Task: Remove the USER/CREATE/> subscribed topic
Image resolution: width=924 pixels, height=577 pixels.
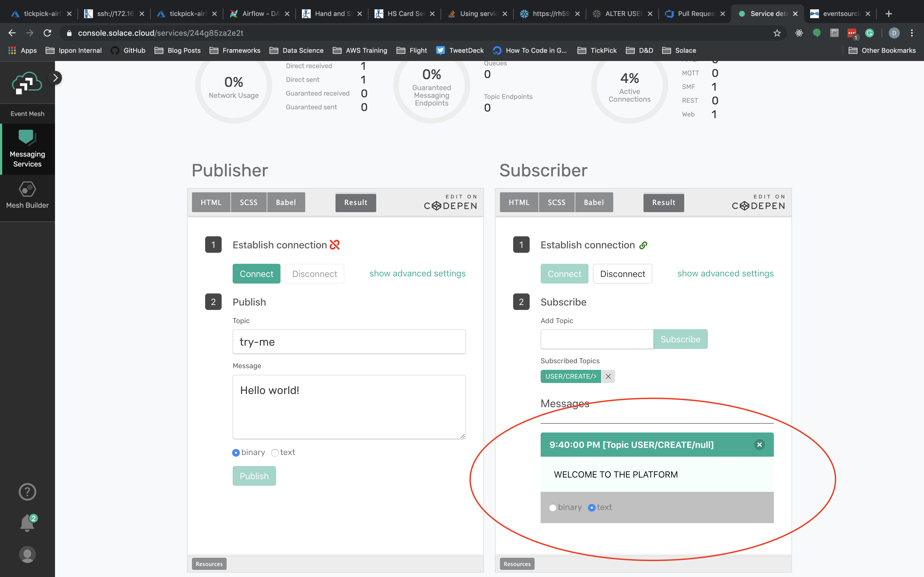Action: (x=608, y=376)
